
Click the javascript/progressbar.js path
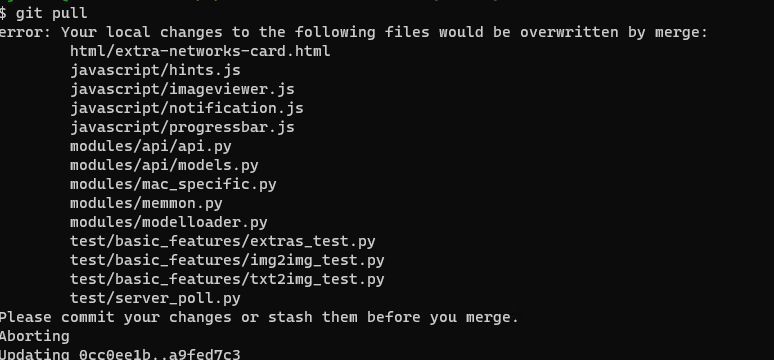182,127
